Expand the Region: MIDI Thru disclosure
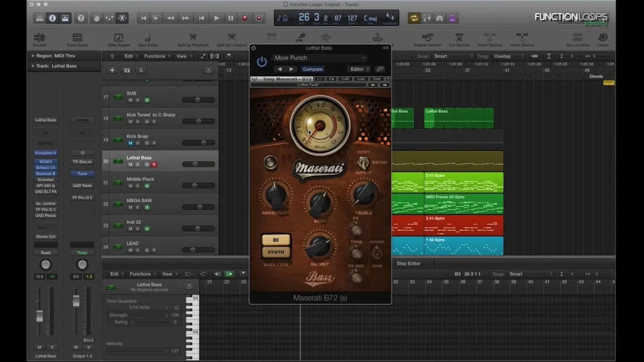The image size is (644, 362). [x=33, y=56]
